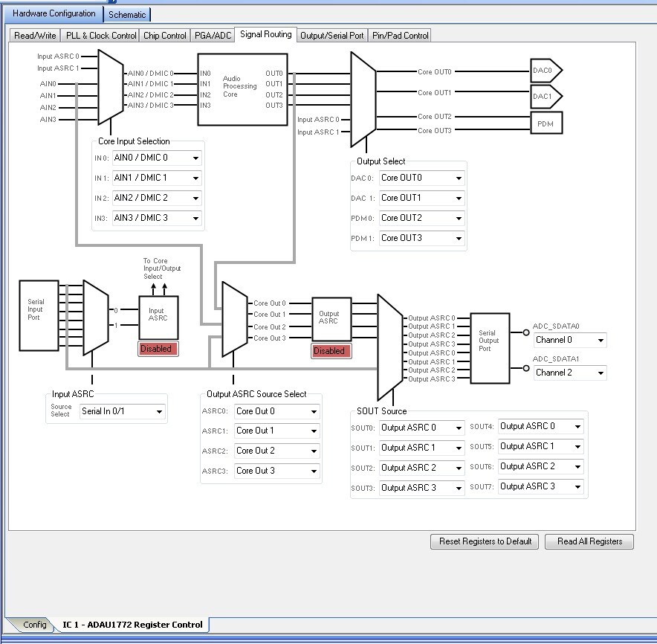This screenshot has height=644, width=657.
Task: Open the DAC 0 output select dropdown
Action: (x=422, y=178)
